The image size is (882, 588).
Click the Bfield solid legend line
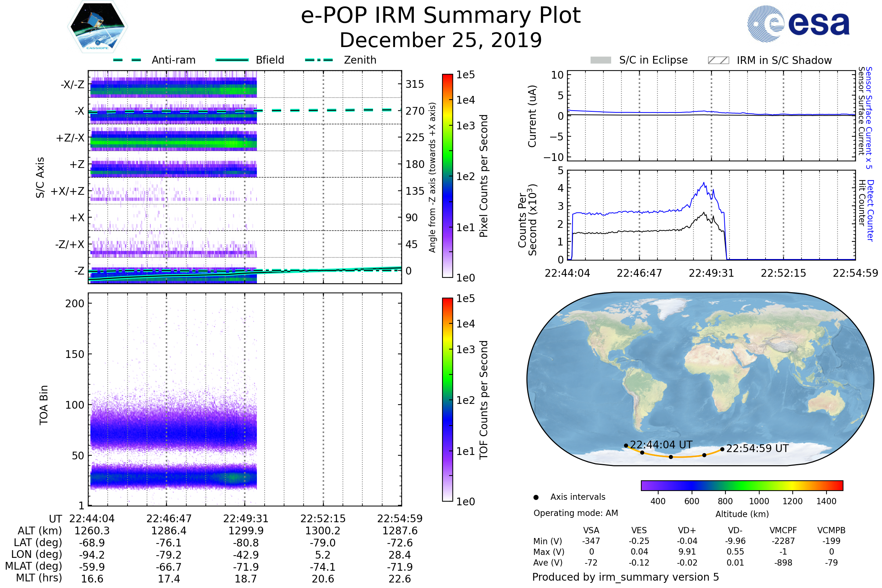(x=232, y=60)
